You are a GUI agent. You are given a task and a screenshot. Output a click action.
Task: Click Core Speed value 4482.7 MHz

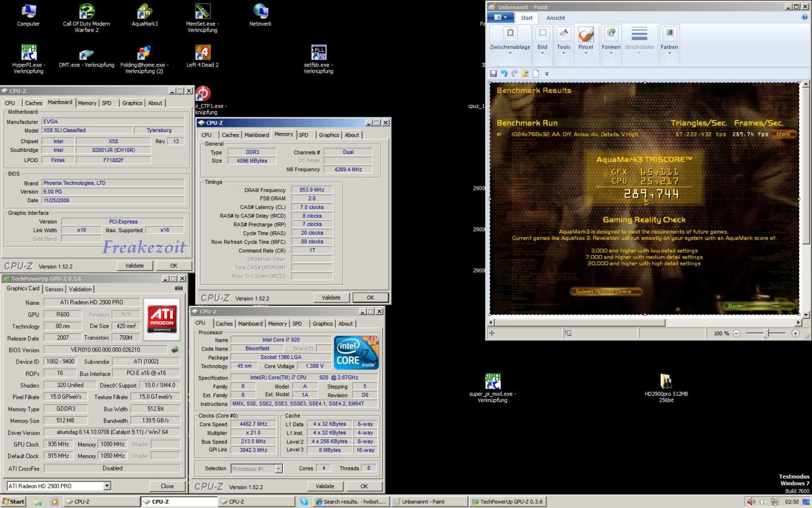(x=254, y=424)
